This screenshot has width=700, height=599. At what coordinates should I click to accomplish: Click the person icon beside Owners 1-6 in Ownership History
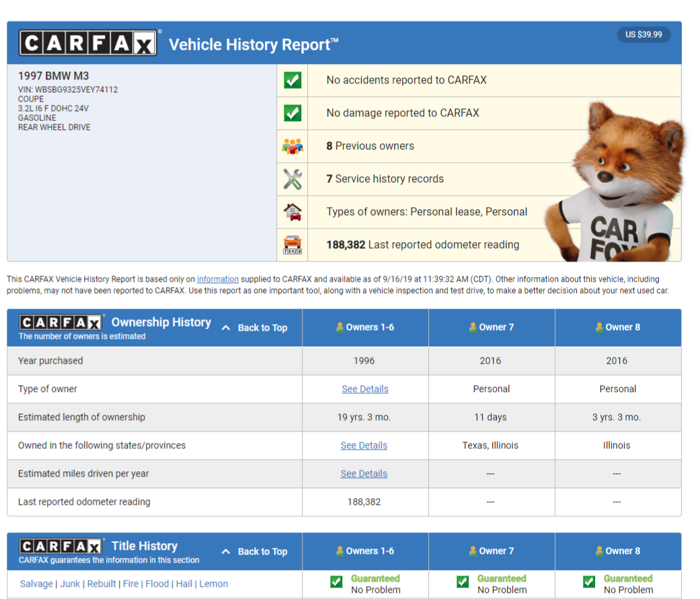[x=340, y=327]
